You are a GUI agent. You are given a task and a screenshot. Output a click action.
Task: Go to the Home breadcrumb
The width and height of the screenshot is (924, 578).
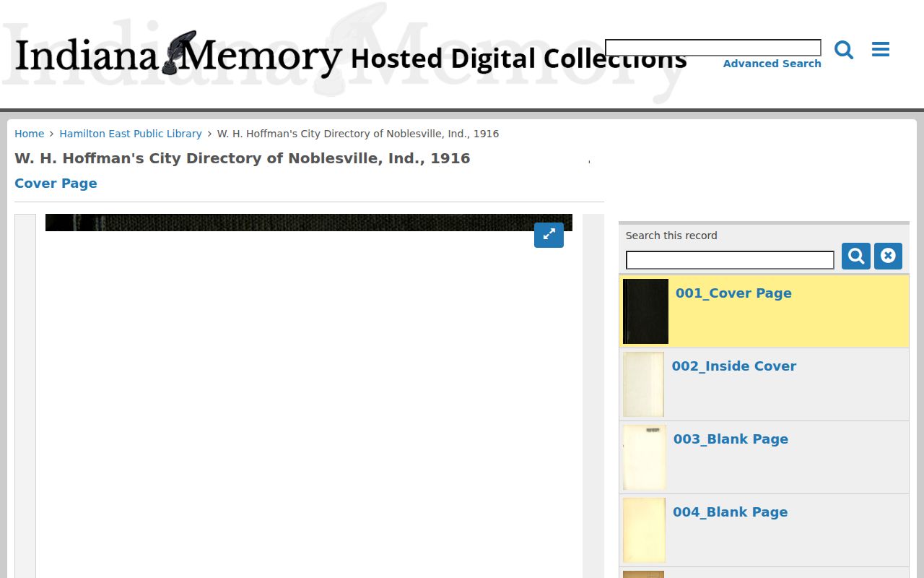[x=30, y=134]
